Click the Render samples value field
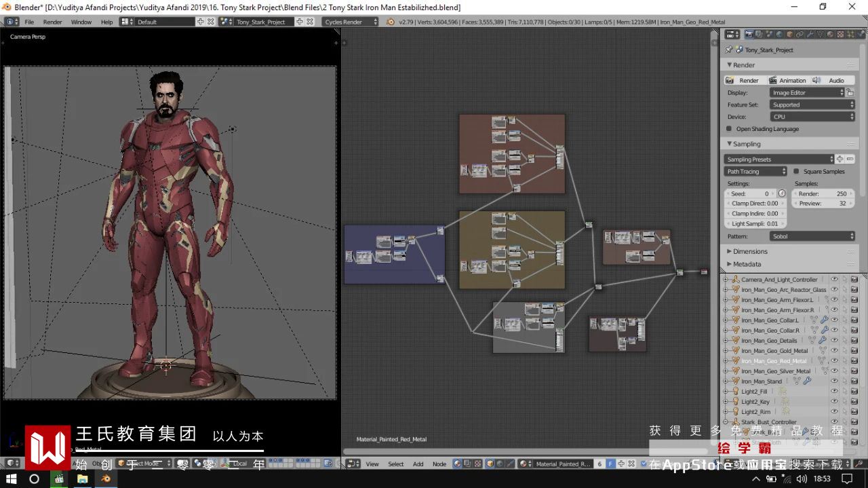This screenshot has width=868, height=488. coord(823,193)
